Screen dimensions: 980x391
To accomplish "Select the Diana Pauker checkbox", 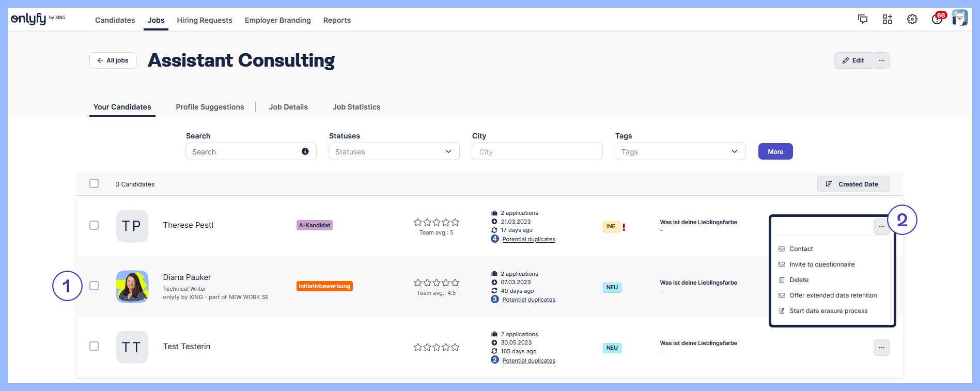I will pyautogui.click(x=94, y=286).
